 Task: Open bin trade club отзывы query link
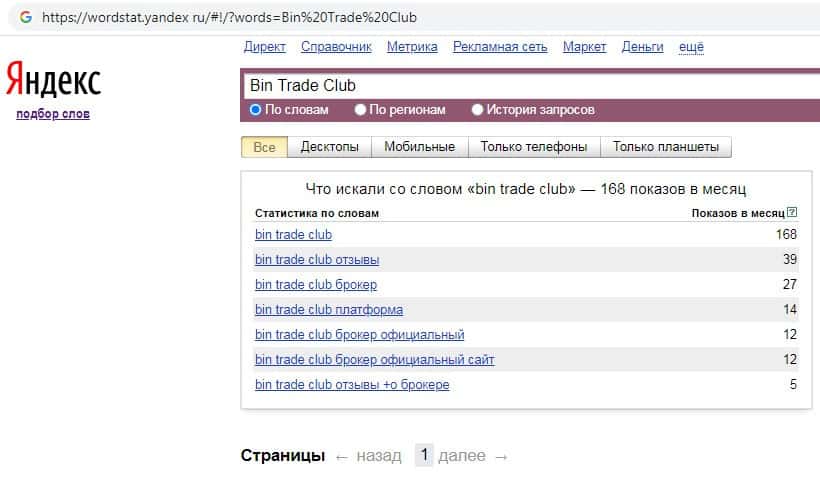click(x=316, y=260)
